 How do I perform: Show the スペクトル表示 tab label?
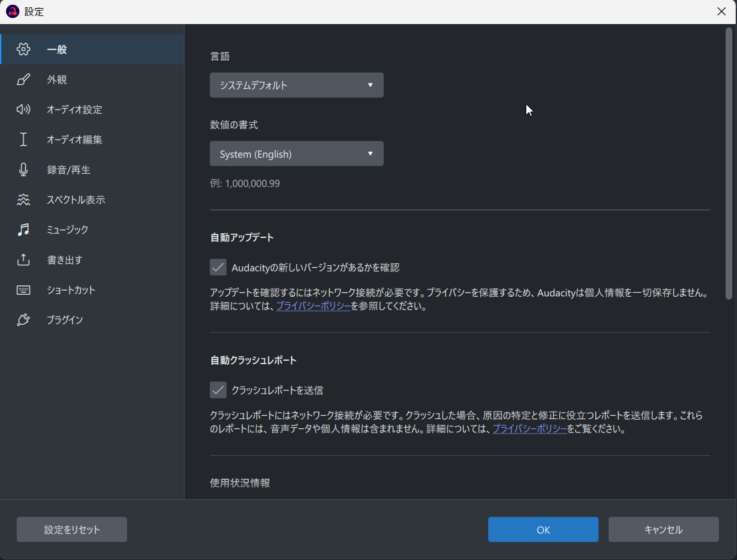(x=76, y=200)
